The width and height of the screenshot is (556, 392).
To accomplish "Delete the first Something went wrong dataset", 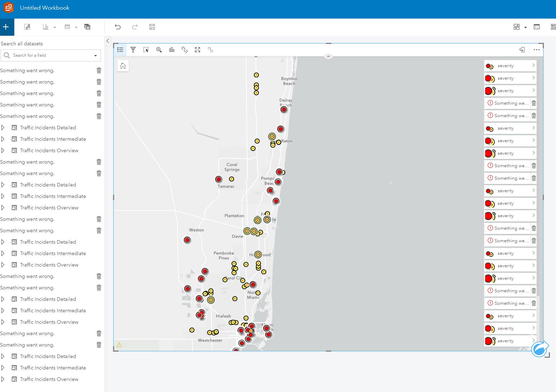I will point(99,70).
